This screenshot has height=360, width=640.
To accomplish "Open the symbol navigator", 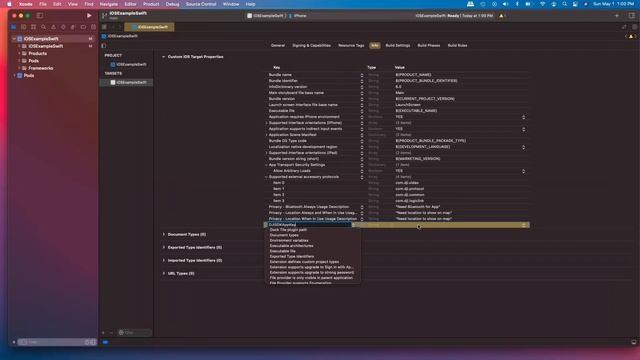I will (x=33, y=27).
